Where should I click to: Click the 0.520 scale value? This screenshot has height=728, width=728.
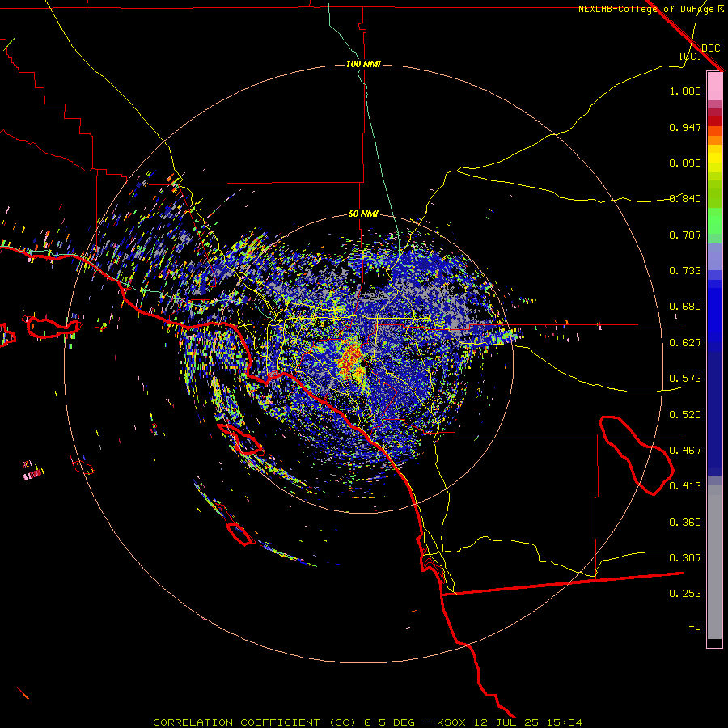pyautogui.click(x=685, y=415)
